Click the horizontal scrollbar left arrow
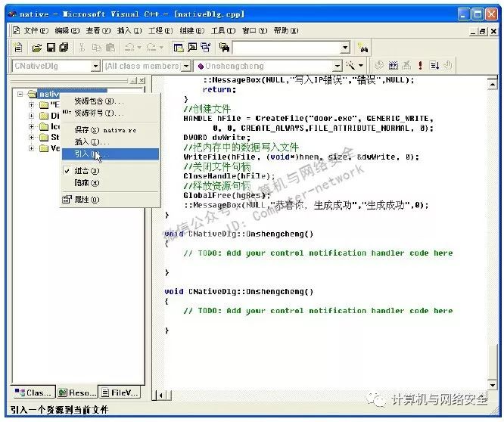504x422 pixels. coord(158,395)
